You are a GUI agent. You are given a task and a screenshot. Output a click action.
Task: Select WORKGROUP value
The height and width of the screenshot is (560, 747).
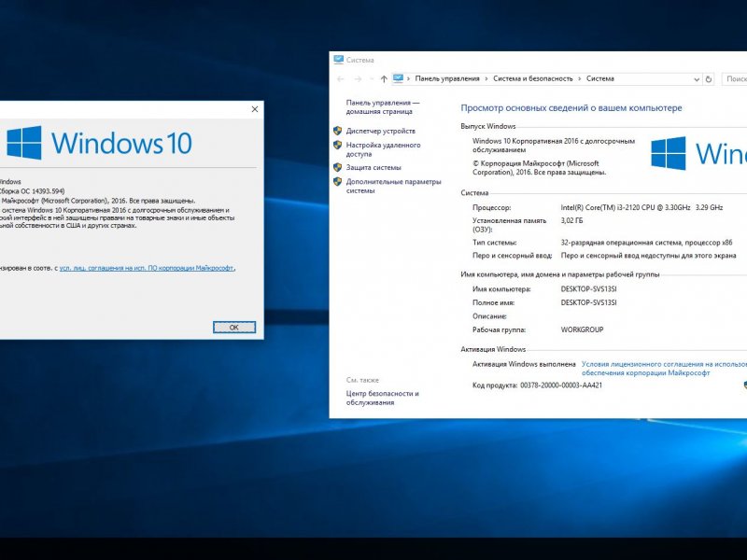coord(582,329)
